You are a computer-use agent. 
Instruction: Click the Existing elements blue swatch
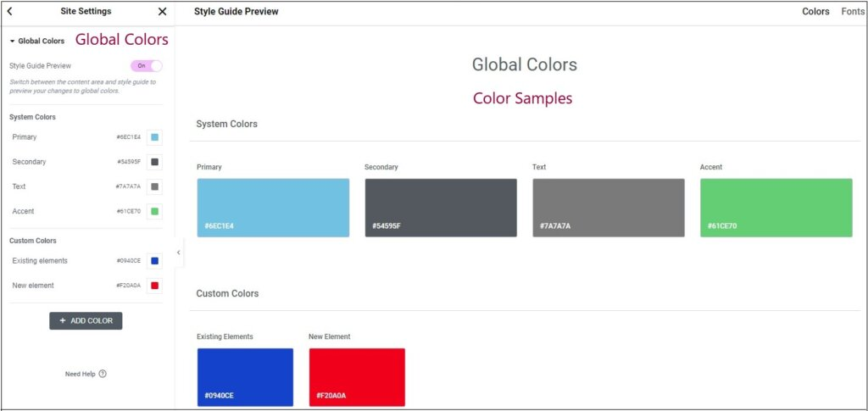pyautogui.click(x=154, y=261)
